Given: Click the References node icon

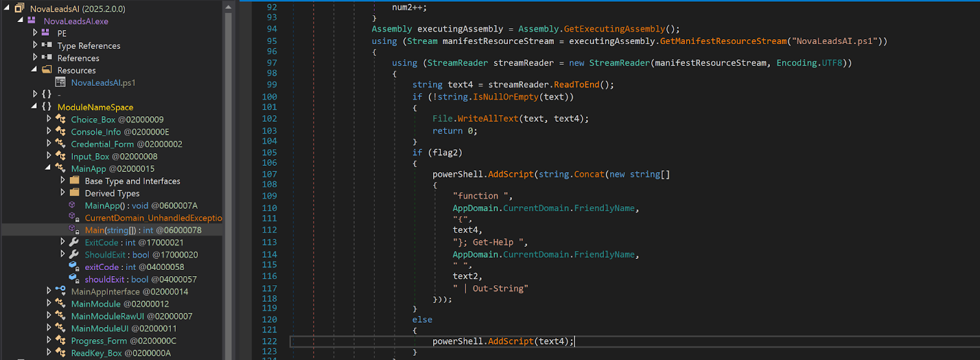Looking at the screenshot, I should [47, 57].
